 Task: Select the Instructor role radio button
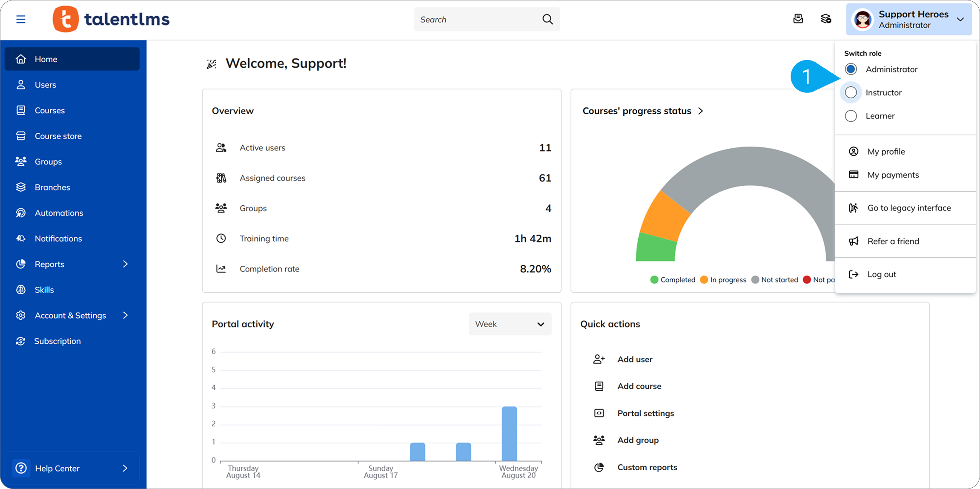851,92
